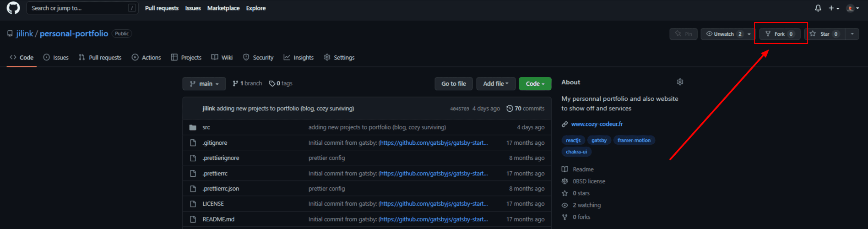Visit www.cozy-codeur.fr website link
The image size is (868, 229).
[x=597, y=124]
